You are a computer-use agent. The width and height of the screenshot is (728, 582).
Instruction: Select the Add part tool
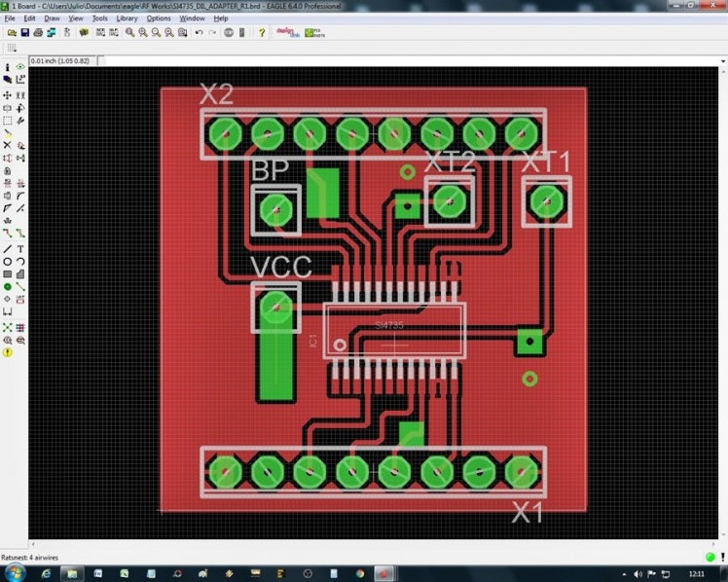pyautogui.click(x=20, y=146)
